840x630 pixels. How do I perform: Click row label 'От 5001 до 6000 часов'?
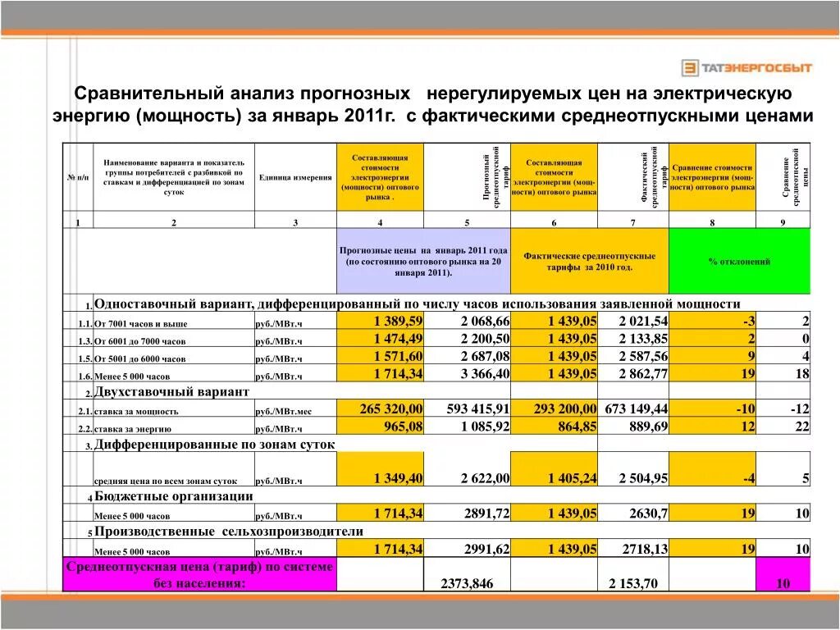point(140,359)
